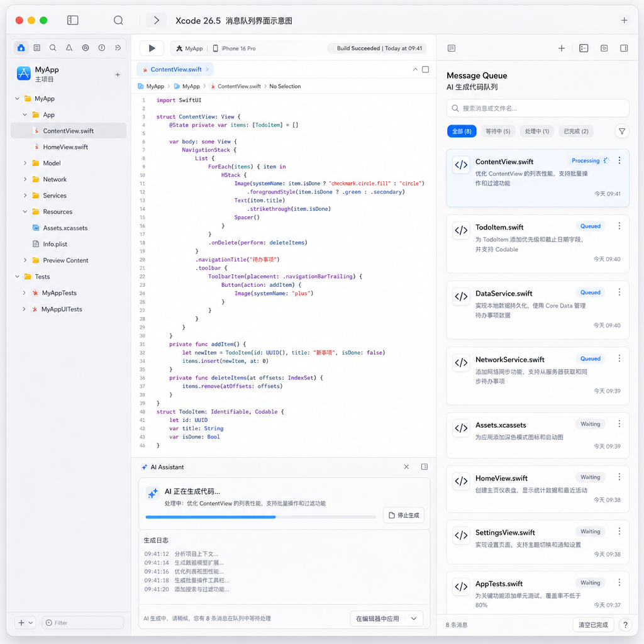
Task: Click the plus beside MyApp project header
Action: [x=118, y=75]
